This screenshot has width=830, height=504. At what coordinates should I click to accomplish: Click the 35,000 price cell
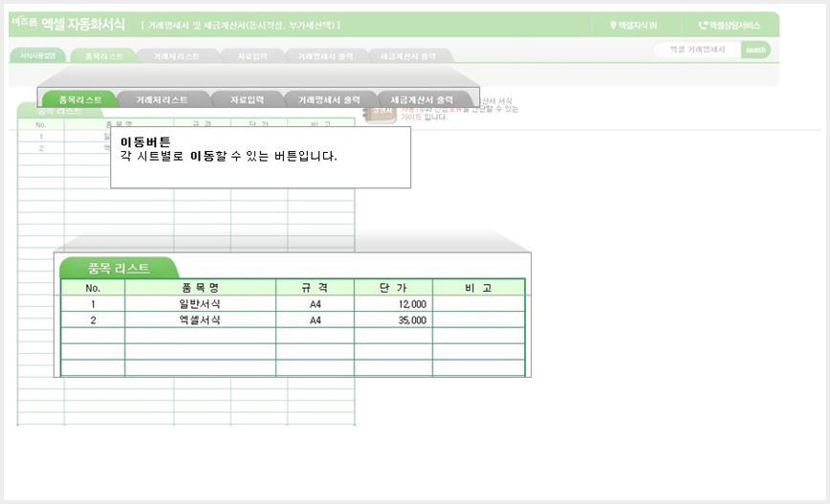[393, 319]
